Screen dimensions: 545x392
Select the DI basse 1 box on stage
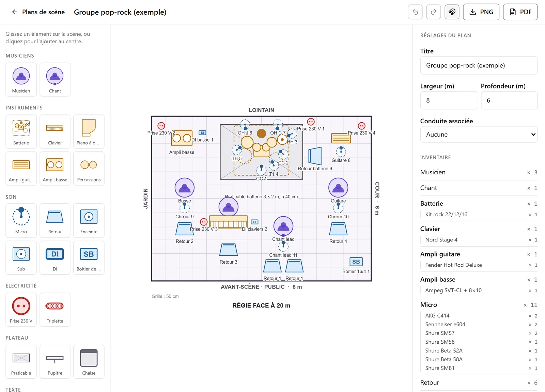click(202, 133)
